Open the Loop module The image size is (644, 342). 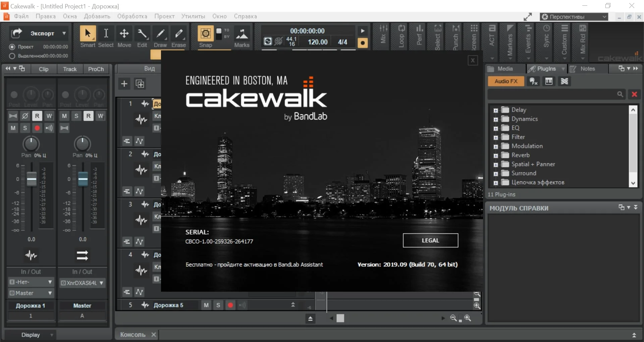click(401, 35)
